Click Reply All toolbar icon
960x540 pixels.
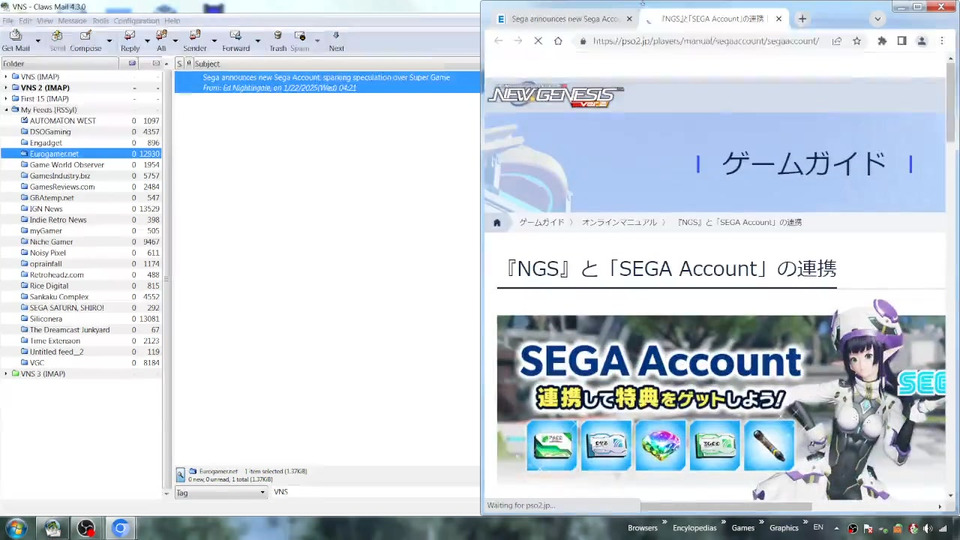pos(161,40)
